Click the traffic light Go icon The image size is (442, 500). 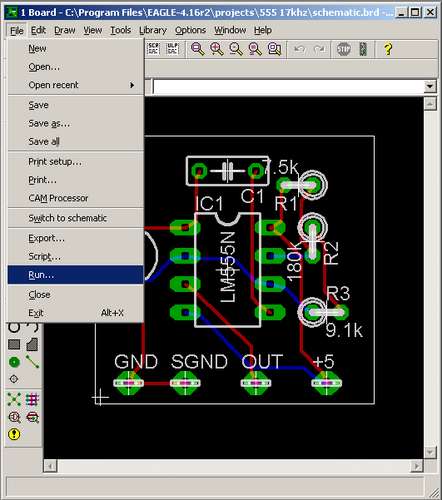(x=363, y=49)
